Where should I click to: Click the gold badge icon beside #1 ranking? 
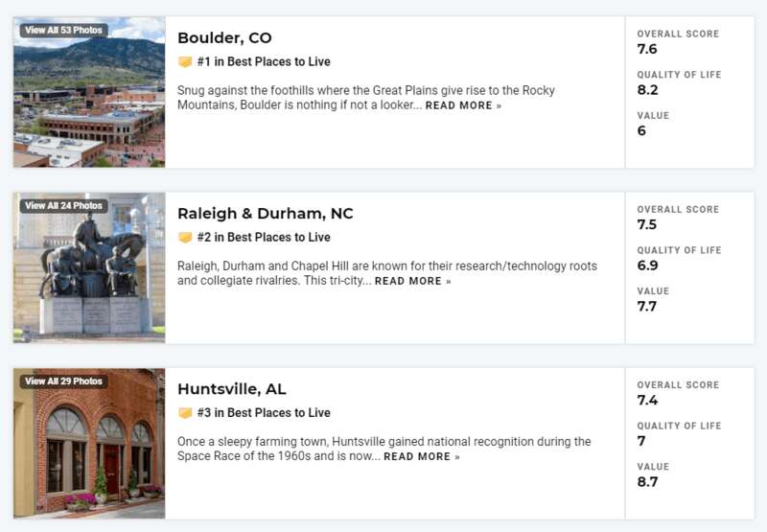click(185, 62)
